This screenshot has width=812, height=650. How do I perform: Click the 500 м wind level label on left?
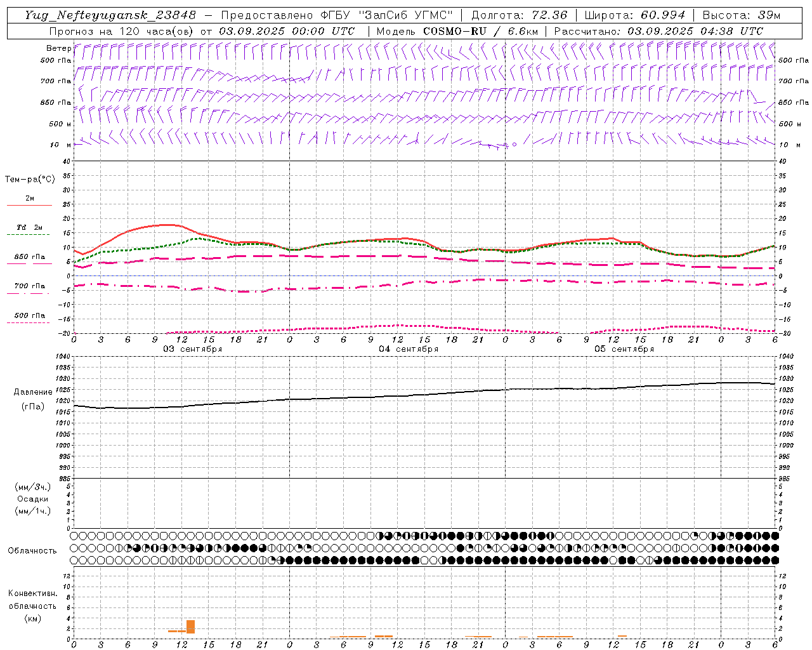pos(60,124)
